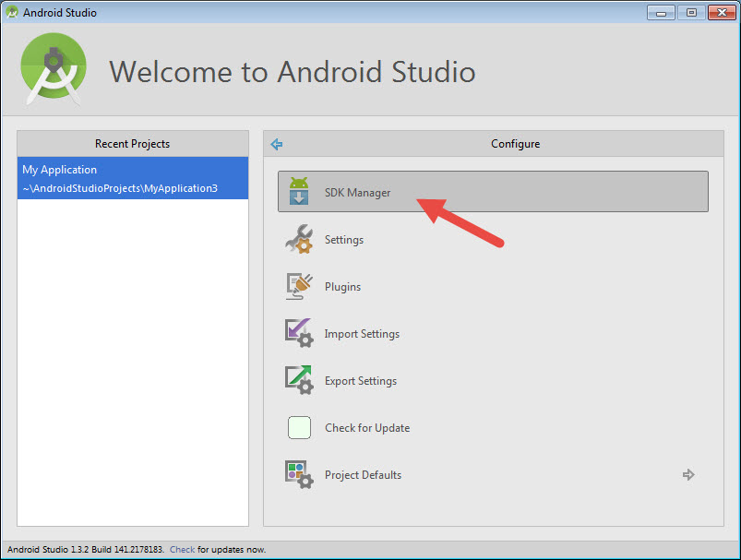Open Project Defaults
The height and width of the screenshot is (560, 741).
tap(363, 474)
